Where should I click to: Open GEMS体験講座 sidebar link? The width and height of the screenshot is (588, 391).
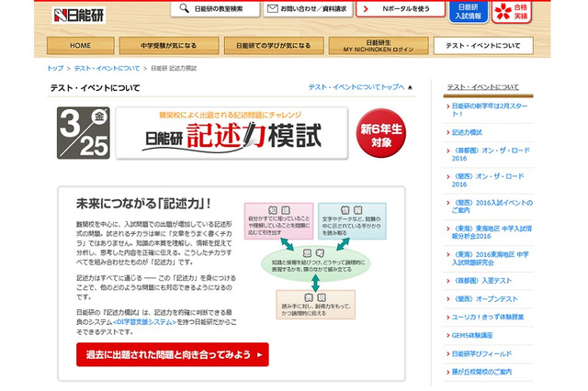[x=471, y=335]
